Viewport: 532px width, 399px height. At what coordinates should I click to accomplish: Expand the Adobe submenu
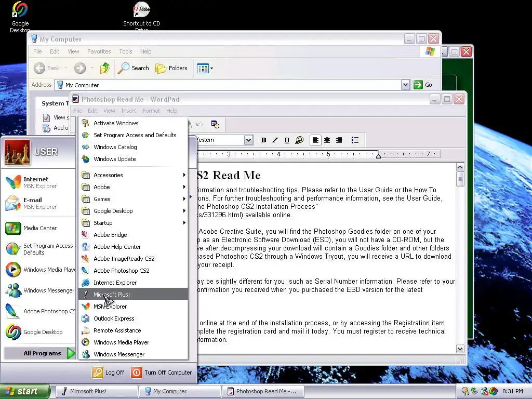[x=134, y=187]
